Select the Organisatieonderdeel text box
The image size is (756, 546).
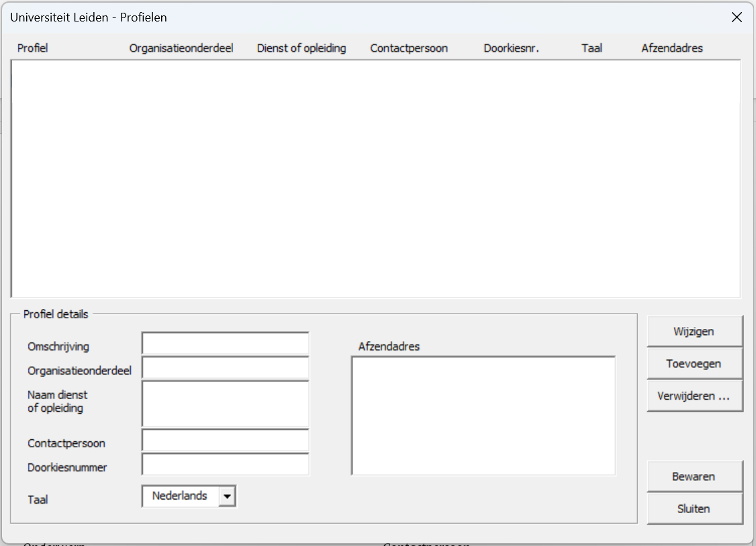click(x=225, y=367)
